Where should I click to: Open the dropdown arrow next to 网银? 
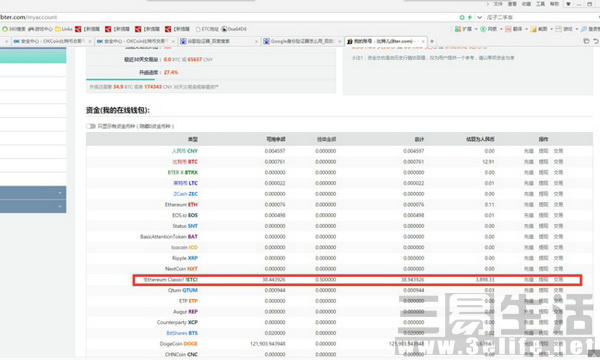tap(501, 29)
